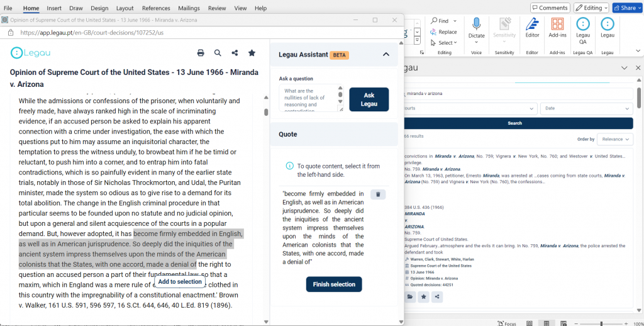Screen dimensions: 644x326
Task: Launch the Legau add-in from ribbon
Action: [x=608, y=28]
